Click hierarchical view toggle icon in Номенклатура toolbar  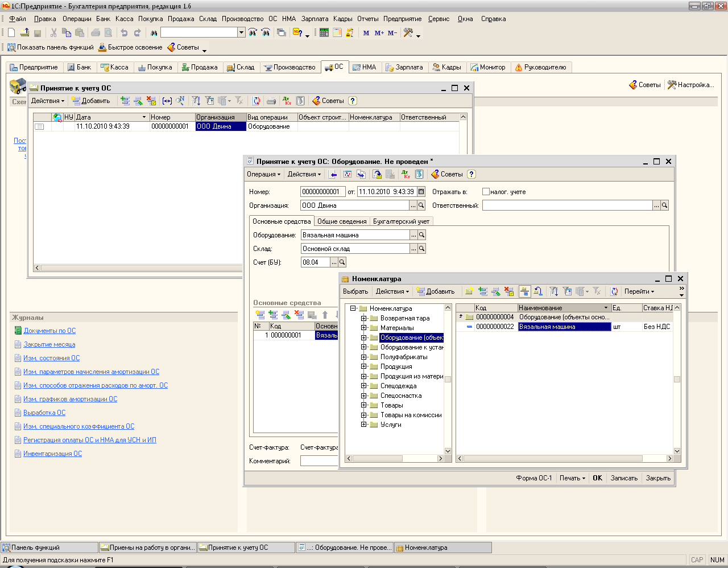tap(524, 291)
